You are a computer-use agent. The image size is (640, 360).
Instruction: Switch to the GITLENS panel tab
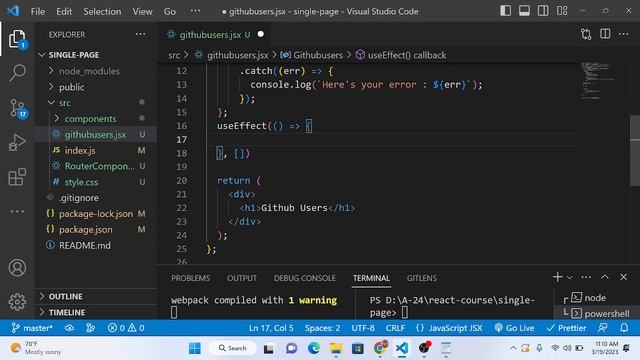422,278
